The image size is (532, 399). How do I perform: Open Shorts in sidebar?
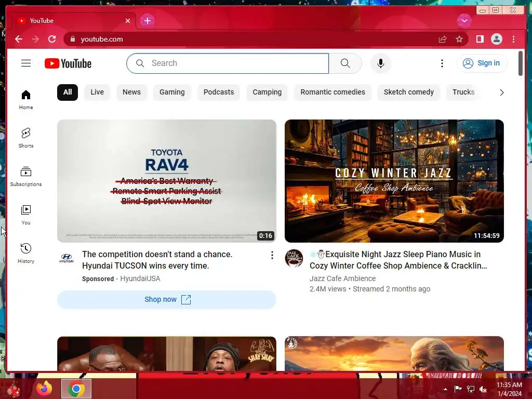(26, 138)
